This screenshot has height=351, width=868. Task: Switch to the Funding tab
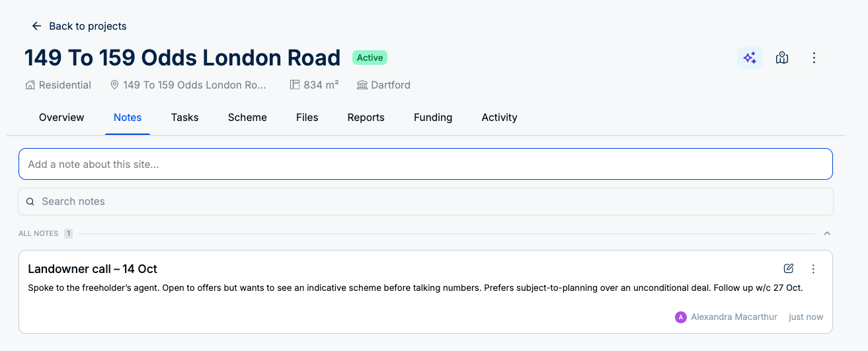pyautogui.click(x=433, y=118)
